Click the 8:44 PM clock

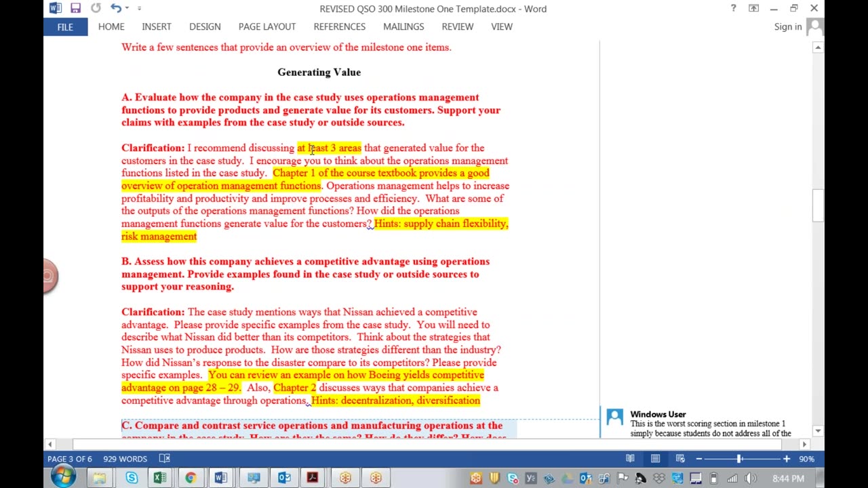[788, 479]
